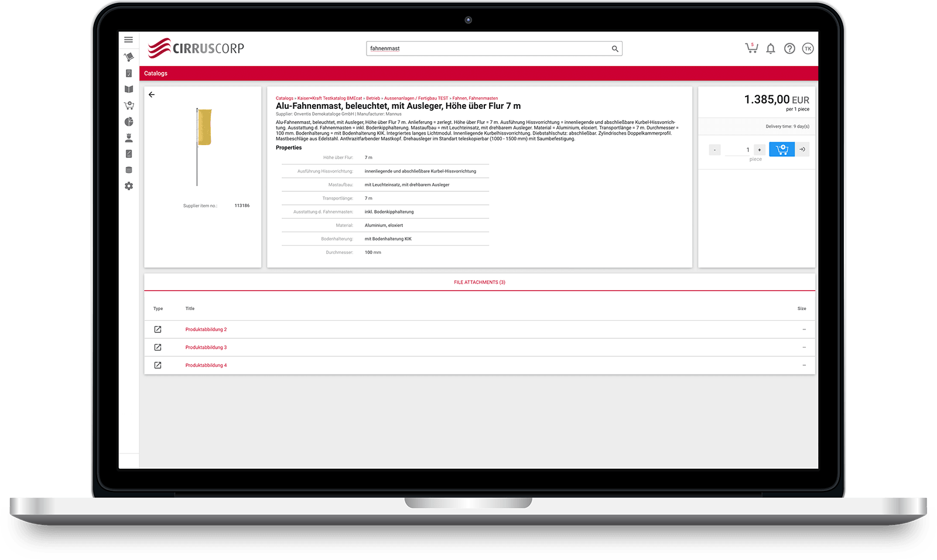Click the pie chart reports sidebar icon
This screenshot has height=560, width=937.
click(x=129, y=122)
